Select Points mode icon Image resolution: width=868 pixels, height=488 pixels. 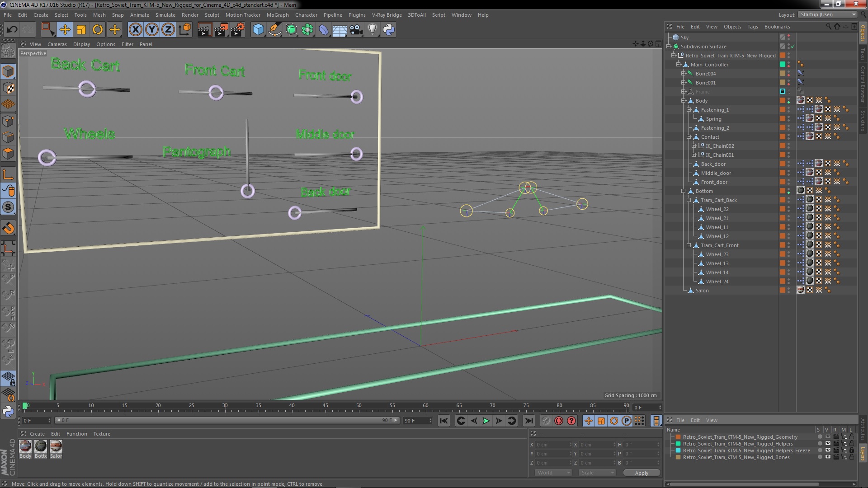[x=8, y=121]
